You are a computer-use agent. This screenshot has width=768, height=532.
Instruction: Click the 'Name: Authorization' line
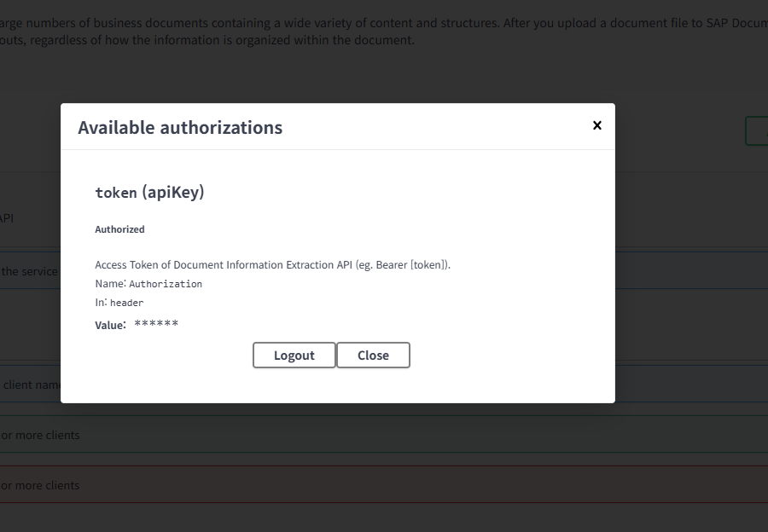coord(148,284)
